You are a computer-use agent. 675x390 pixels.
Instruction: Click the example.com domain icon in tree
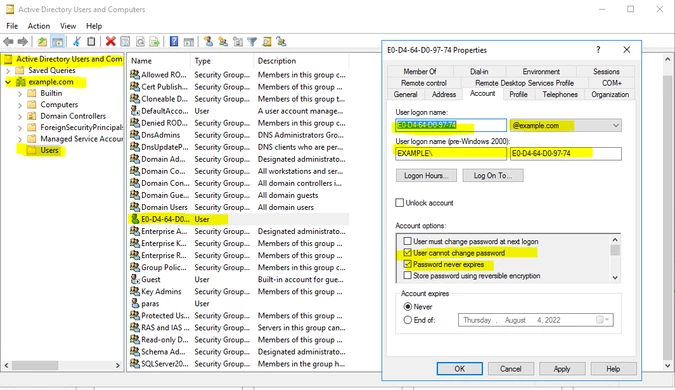coord(21,82)
